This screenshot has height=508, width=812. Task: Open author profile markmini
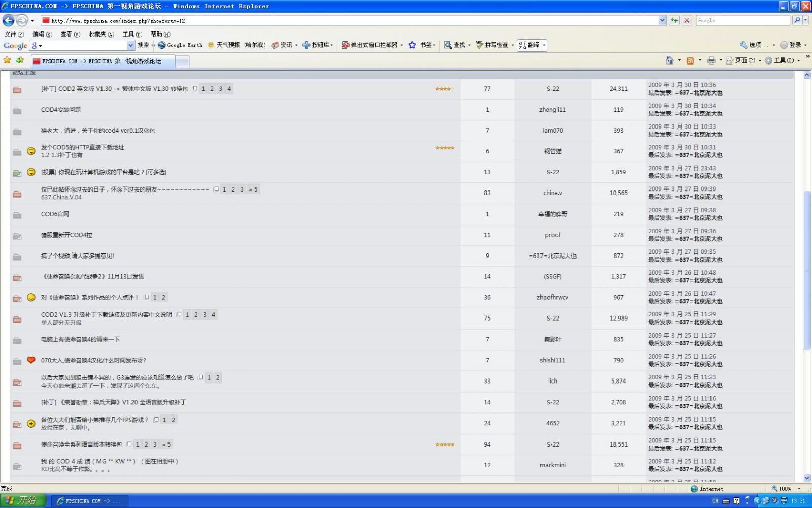[x=552, y=465]
